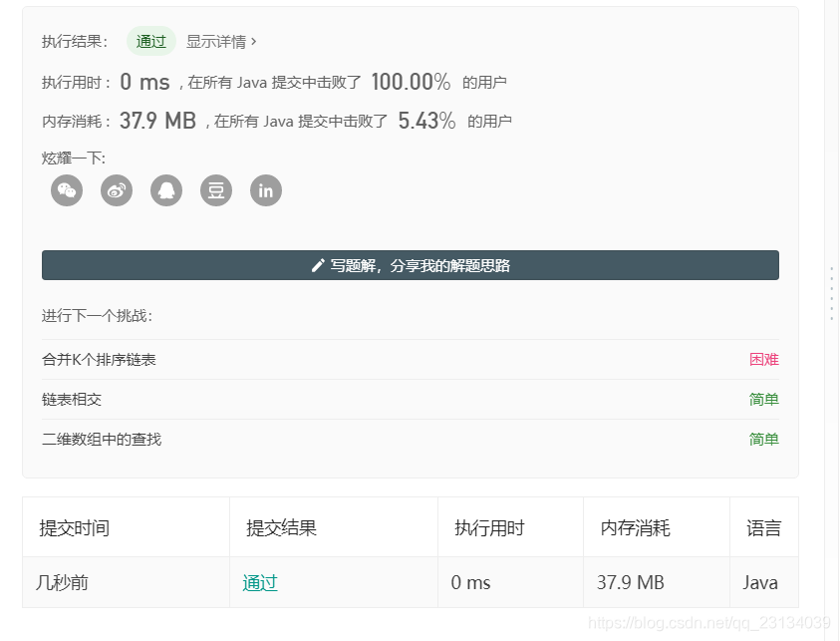The image size is (840, 641).
Task: Open next challenge 二维数组中的查找
Action: click(102, 440)
